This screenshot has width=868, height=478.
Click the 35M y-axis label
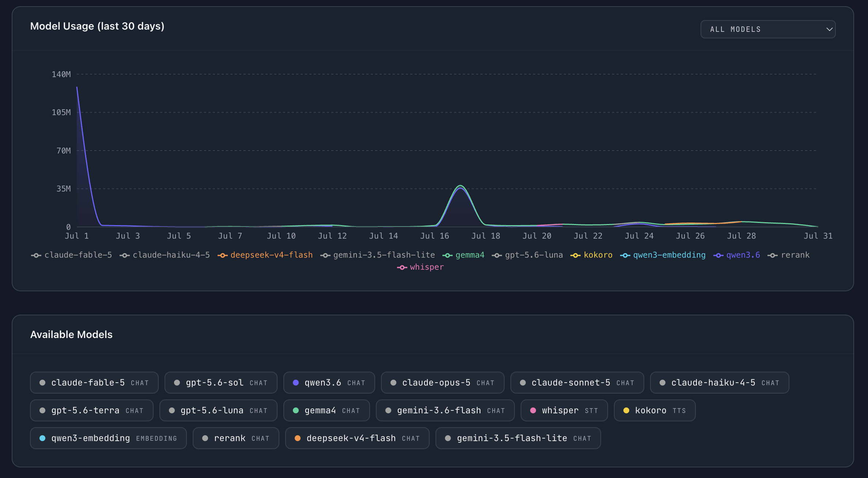(64, 189)
